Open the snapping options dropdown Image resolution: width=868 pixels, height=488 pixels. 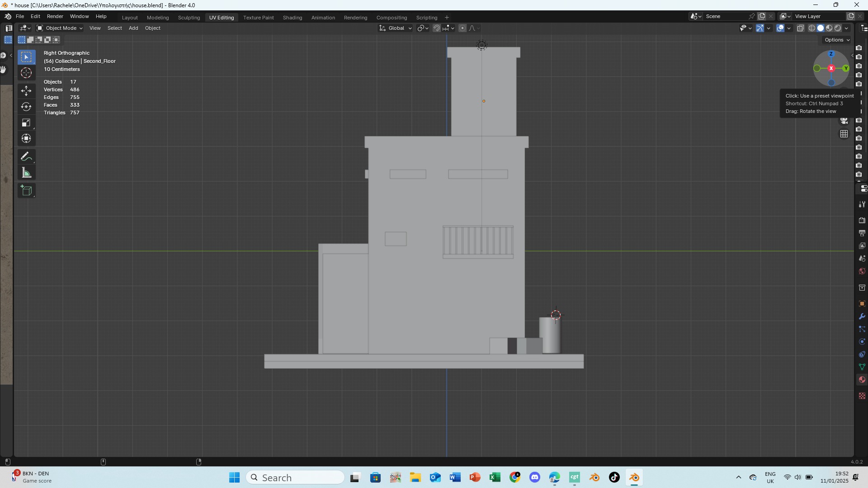click(x=449, y=28)
